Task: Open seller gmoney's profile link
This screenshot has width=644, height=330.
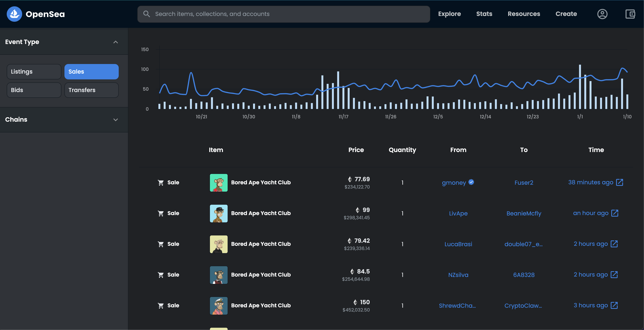Action: pos(454,183)
